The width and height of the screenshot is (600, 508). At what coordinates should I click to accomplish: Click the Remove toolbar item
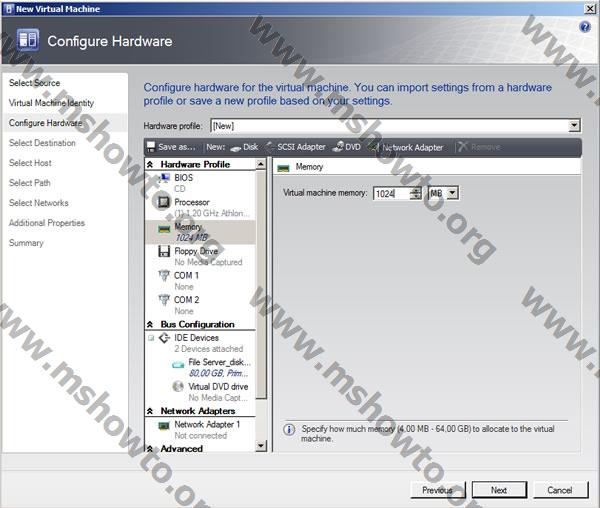(x=479, y=147)
